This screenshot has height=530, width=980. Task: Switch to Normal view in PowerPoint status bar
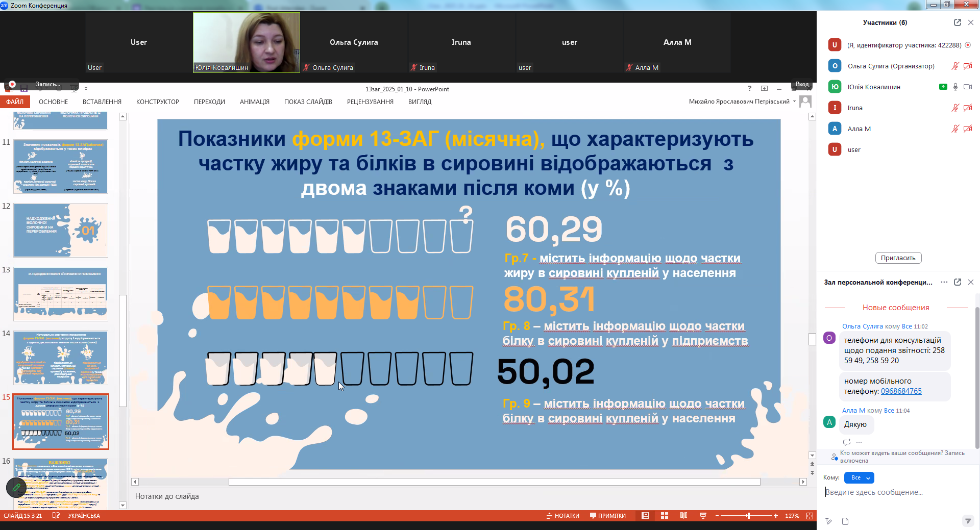coord(645,516)
